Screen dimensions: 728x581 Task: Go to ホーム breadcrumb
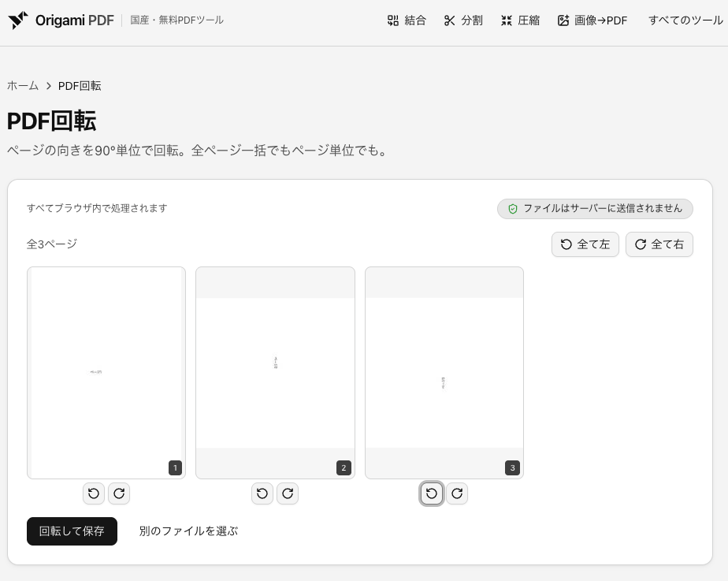click(23, 86)
